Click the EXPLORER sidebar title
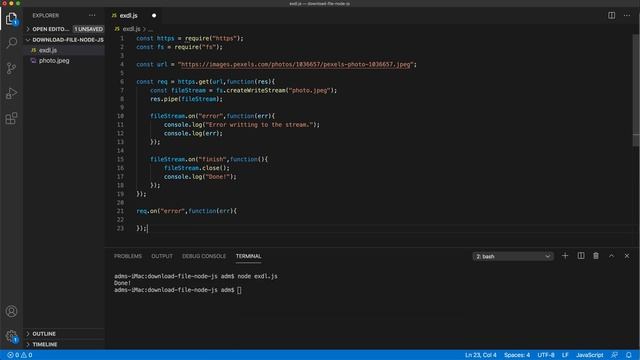 coord(46,16)
